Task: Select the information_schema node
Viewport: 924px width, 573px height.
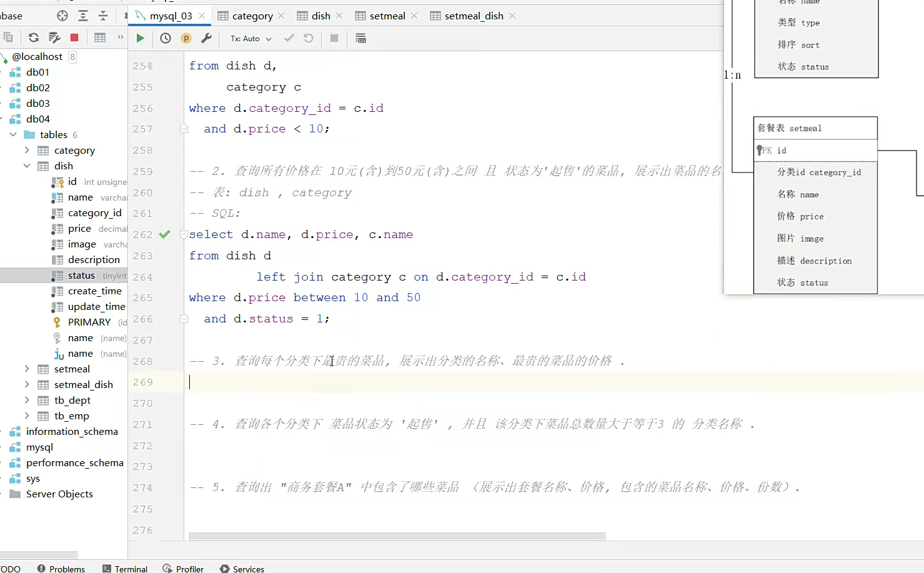Action: [x=72, y=431]
